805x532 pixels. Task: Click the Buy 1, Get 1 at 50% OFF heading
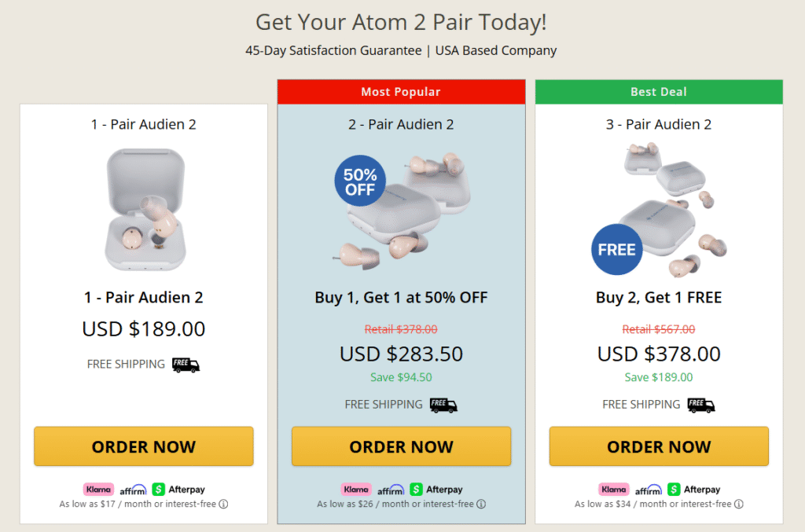[402, 298]
